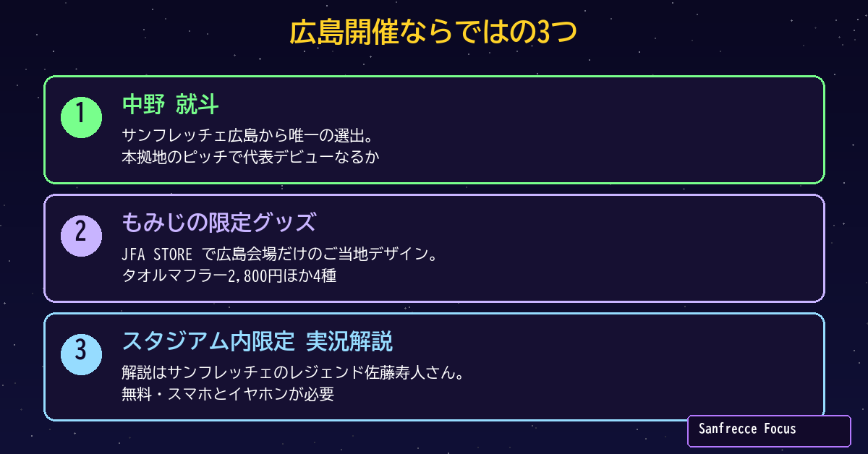Click the purple-bordered second card
The height and width of the screenshot is (454, 868).
tap(434, 249)
